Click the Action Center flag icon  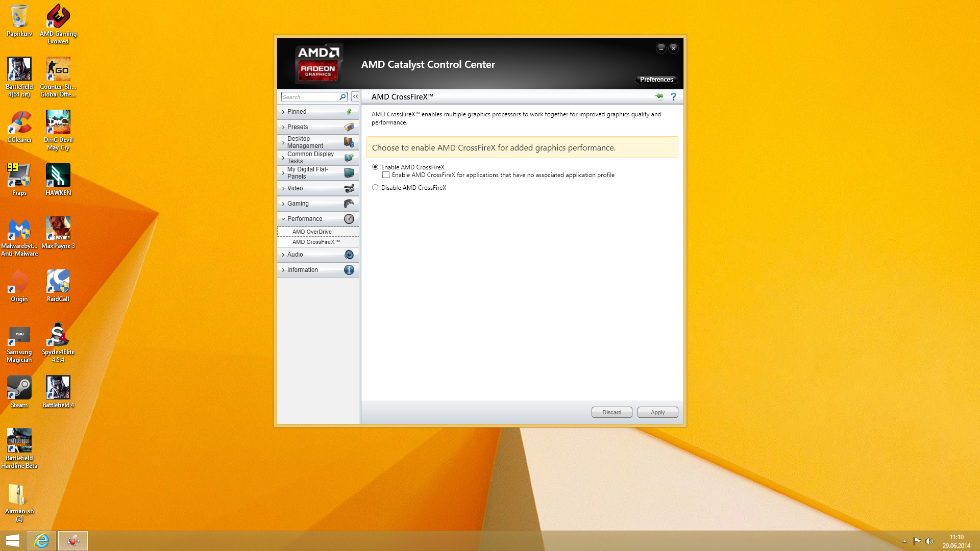tap(917, 541)
